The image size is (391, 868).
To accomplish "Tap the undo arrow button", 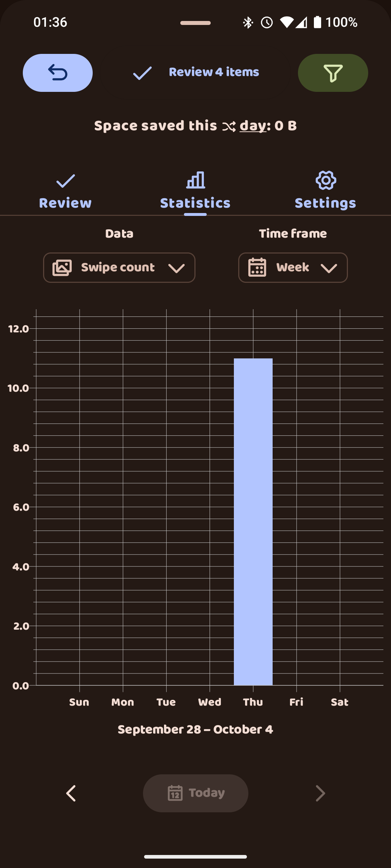I will 58,73.
